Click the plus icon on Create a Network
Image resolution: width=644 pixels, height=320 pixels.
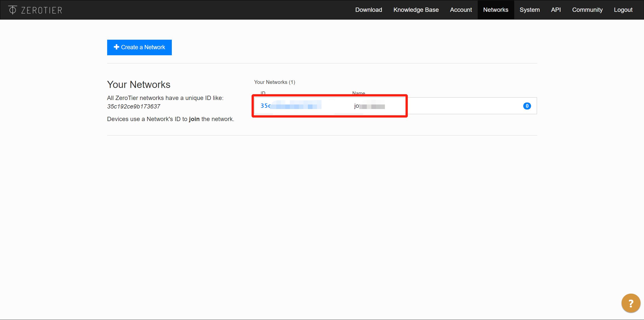pyautogui.click(x=116, y=47)
